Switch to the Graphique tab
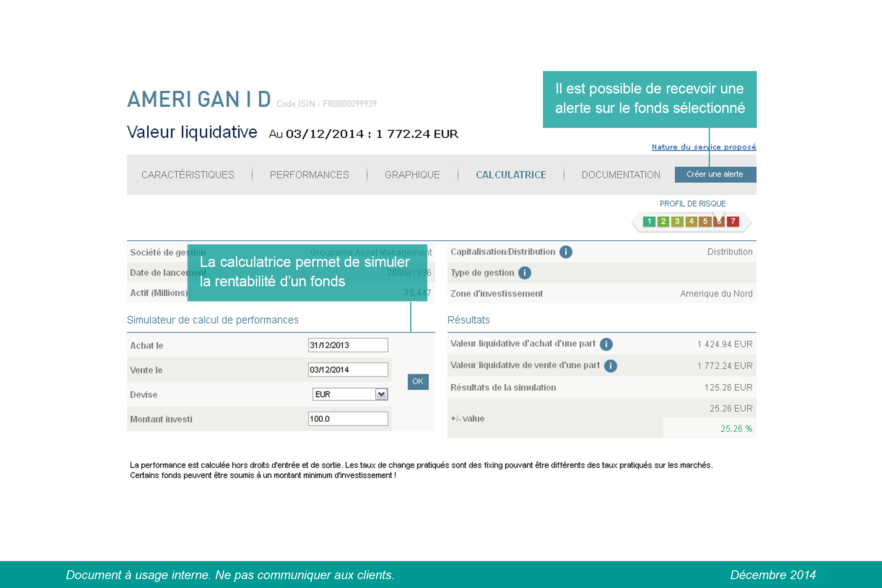The height and width of the screenshot is (588, 882). [412, 175]
